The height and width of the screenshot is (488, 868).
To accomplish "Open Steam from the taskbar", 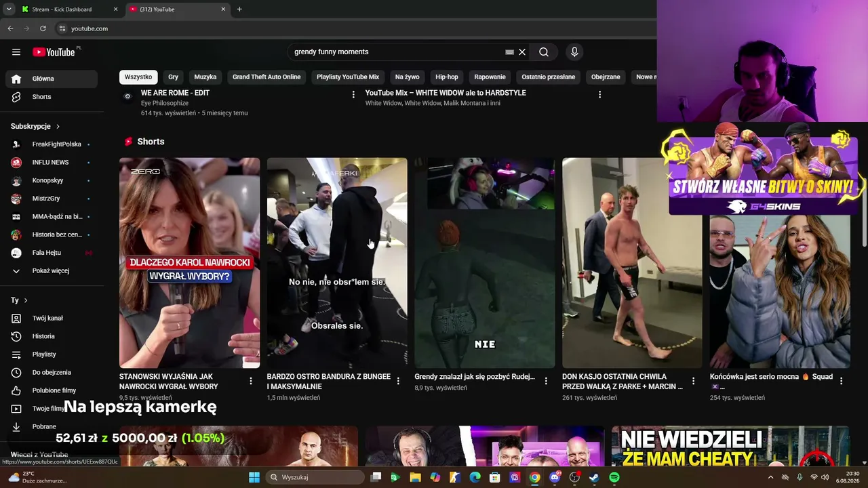I will click(594, 477).
